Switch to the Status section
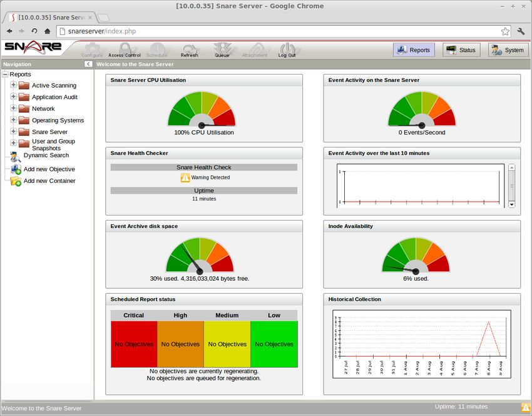532x416 pixels. 461,50
